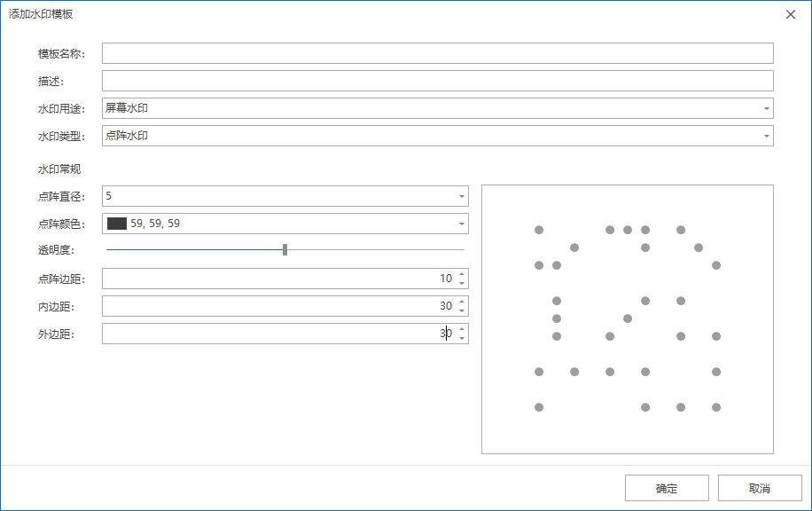The width and height of the screenshot is (812, 511).
Task: Increase 点阵边距 with up arrow
Action: 461,274
